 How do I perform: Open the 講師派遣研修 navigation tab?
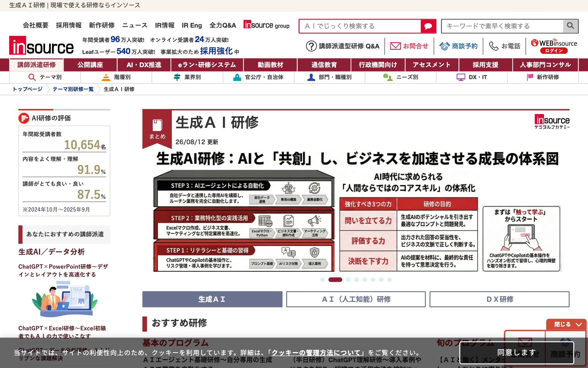[36, 65]
